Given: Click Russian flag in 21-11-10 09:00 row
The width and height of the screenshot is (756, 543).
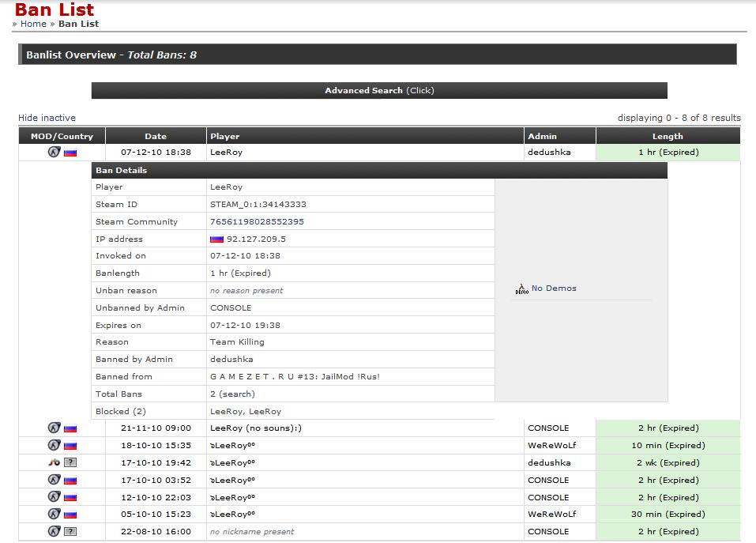Looking at the screenshot, I should pos(70,428).
